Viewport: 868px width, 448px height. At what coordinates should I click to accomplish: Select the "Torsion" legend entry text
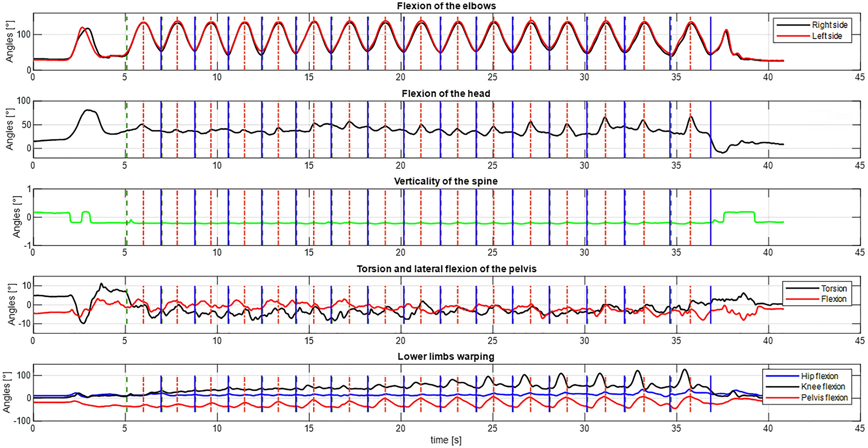point(833,288)
